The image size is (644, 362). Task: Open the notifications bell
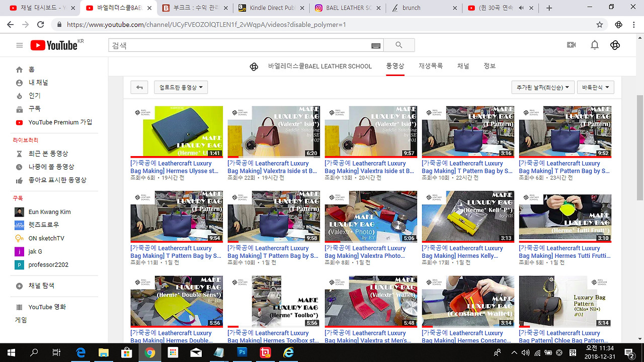595,45
